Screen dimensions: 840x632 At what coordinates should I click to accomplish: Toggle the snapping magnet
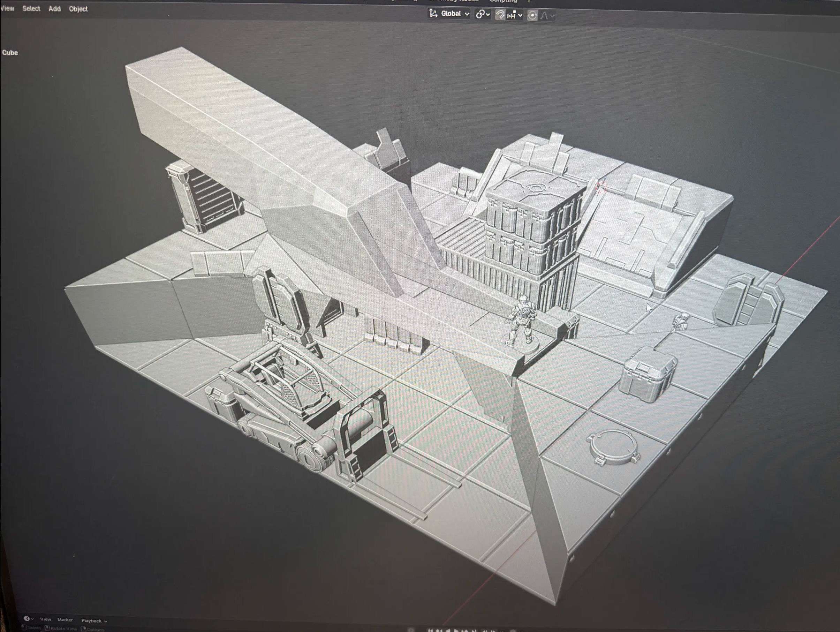tap(500, 15)
